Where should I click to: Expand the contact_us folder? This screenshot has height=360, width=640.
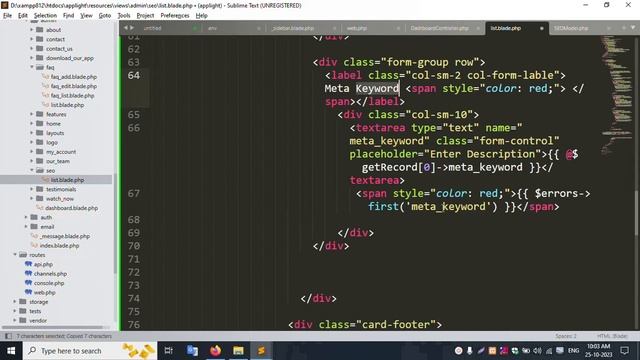tap(32, 48)
